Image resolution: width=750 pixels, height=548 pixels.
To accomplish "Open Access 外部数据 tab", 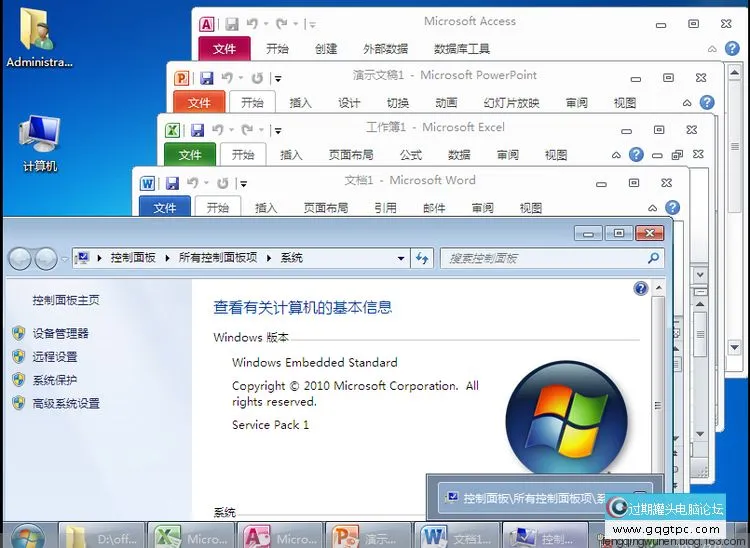I will click(386, 49).
